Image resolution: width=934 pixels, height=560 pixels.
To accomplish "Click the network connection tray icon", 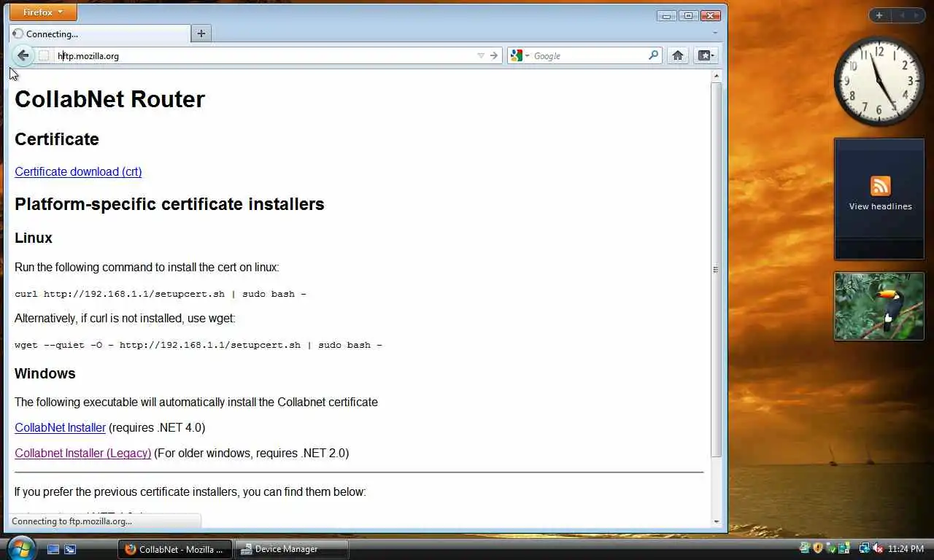I will tap(864, 548).
